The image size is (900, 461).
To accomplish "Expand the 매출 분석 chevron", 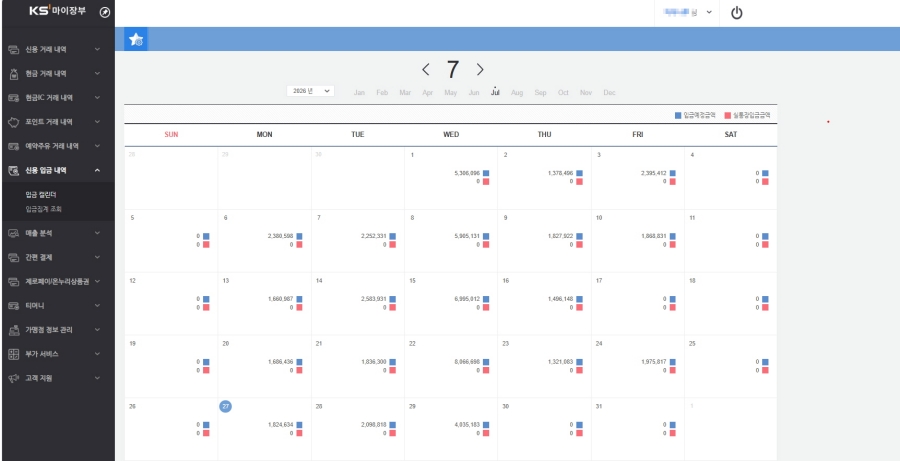I will point(98,233).
